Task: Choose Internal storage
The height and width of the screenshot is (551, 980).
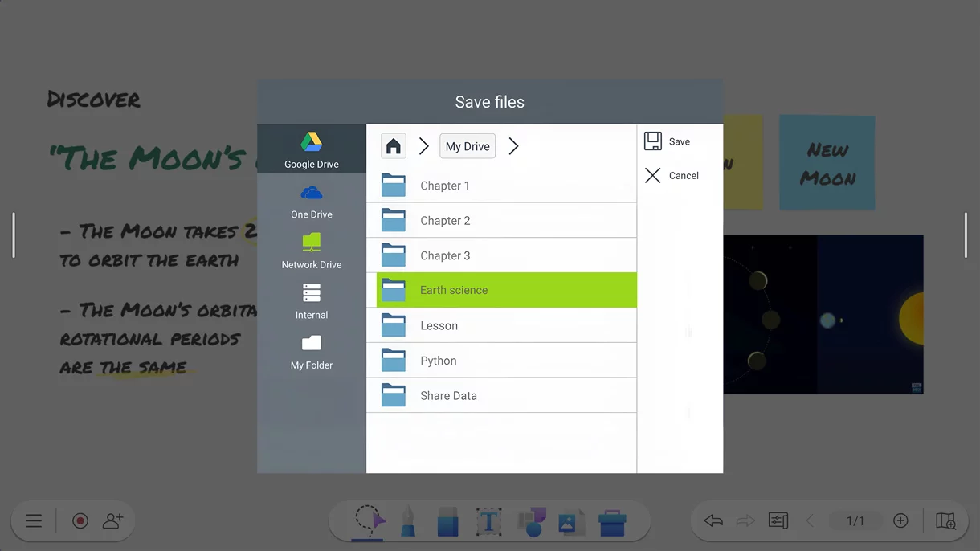Action: (x=311, y=301)
